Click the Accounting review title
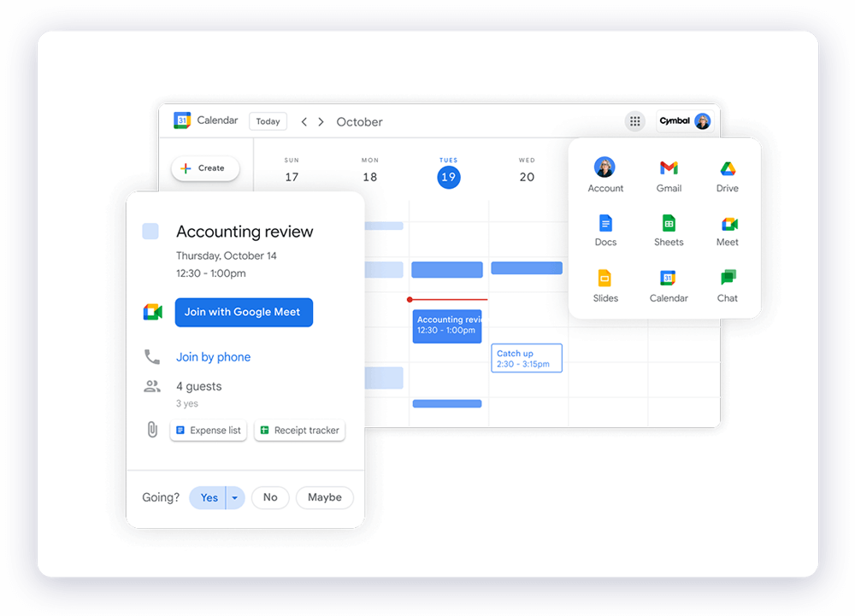 click(245, 232)
